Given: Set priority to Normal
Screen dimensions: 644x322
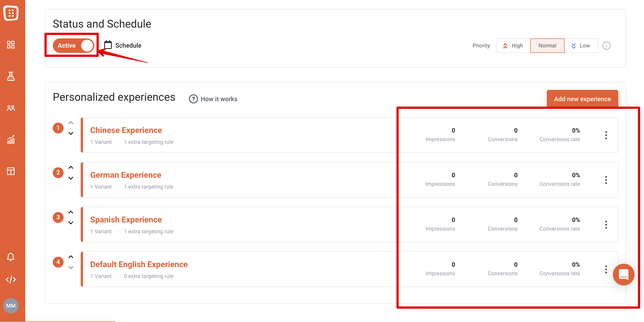Looking at the screenshot, I should (x=547, y=46).
